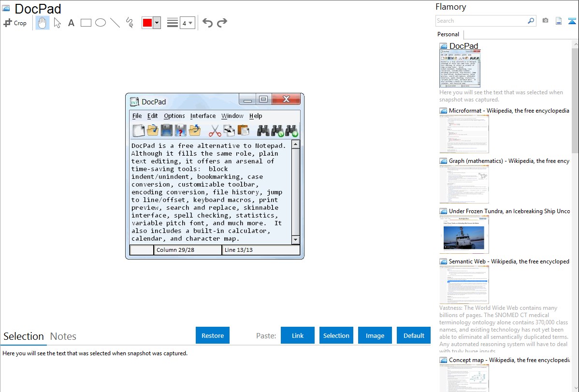Click the 'Concept map - Wikipedia' title
Screen dimensions: 579x392
click(509, 360)
